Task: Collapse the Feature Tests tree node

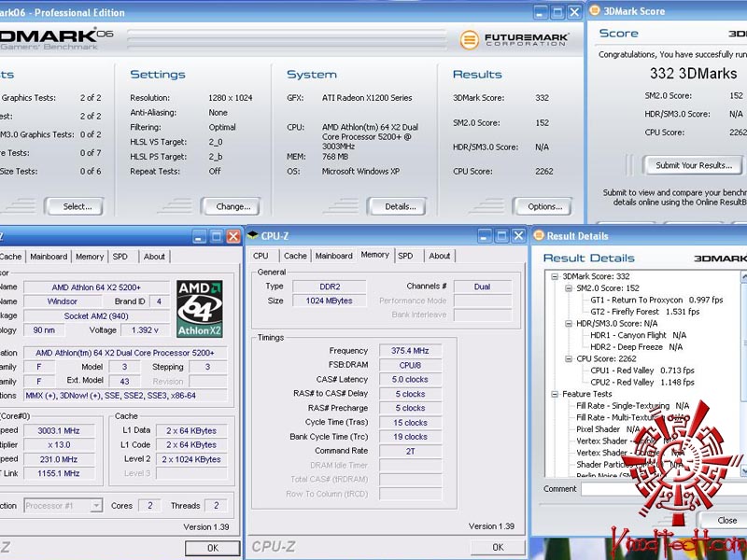Action: (x=555, y=394)
